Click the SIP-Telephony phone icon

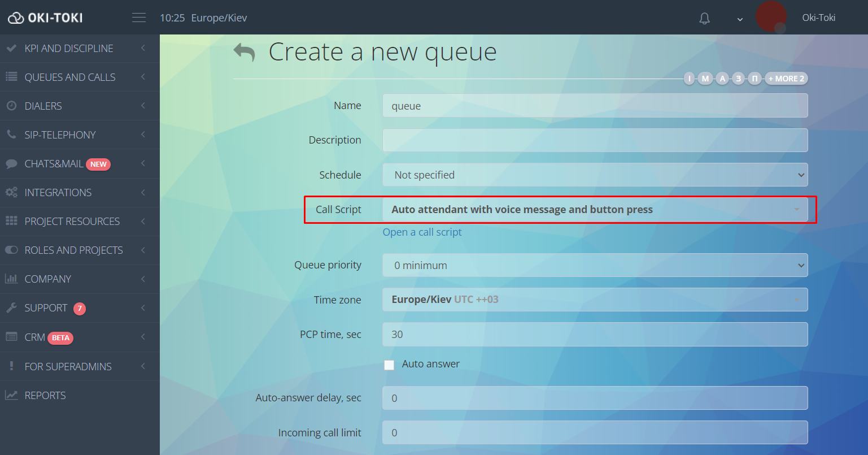click(11, 135)
